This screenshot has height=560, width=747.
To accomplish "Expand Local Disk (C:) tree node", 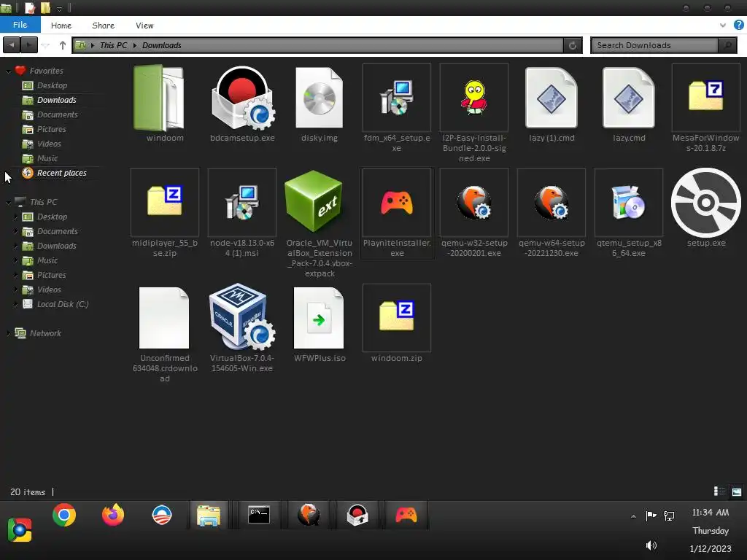I will (16, 304).
